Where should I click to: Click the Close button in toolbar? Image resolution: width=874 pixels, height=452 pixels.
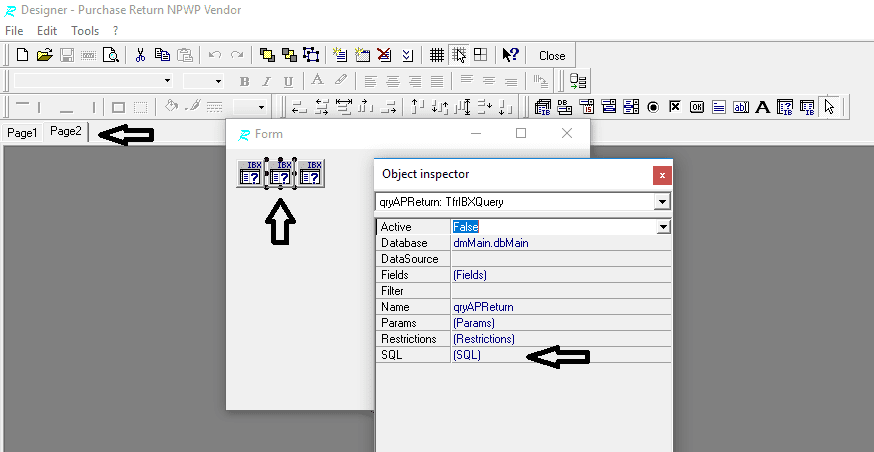552,56
